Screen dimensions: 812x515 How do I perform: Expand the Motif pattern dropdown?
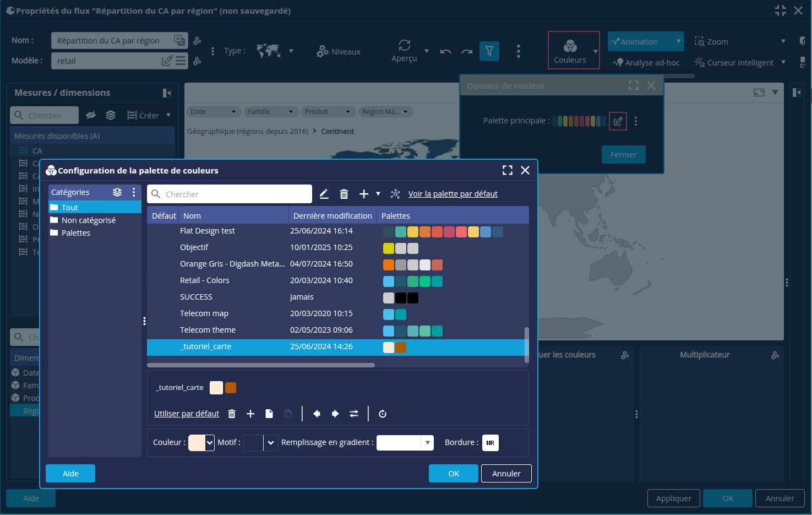[270, 443]
